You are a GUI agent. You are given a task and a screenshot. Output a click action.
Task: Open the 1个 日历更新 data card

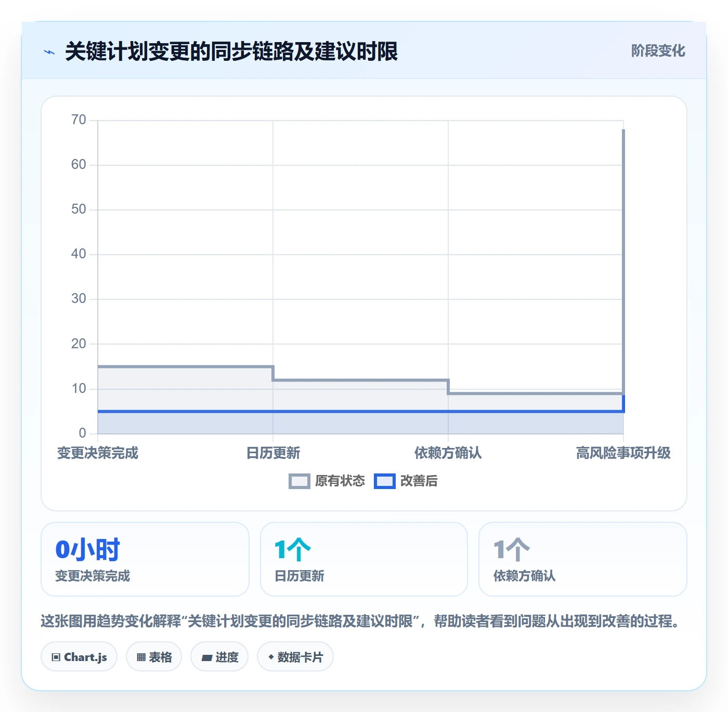[x=364, y=559]
